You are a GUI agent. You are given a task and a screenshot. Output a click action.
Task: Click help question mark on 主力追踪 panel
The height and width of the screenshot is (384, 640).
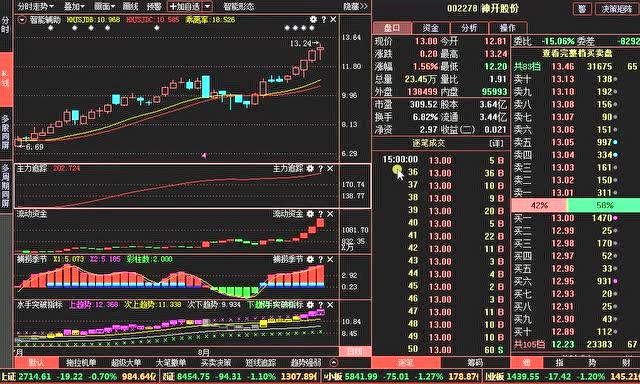click(320, 169)
